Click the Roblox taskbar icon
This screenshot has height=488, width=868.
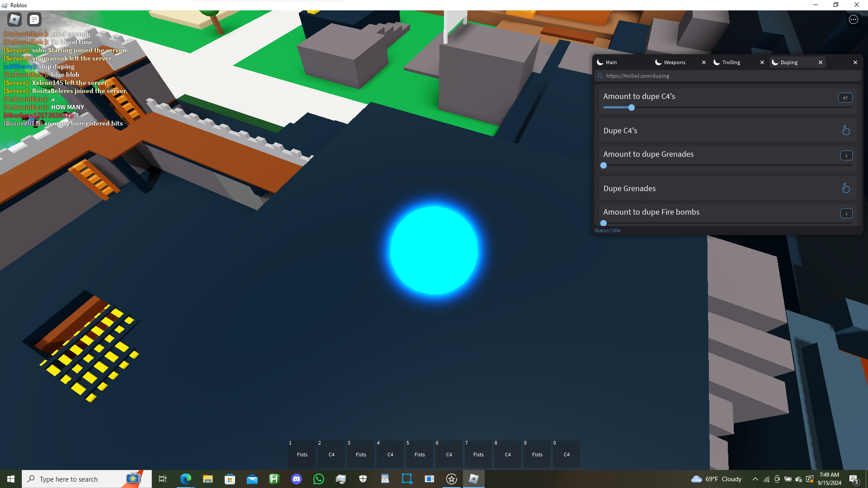click(474, 479)
